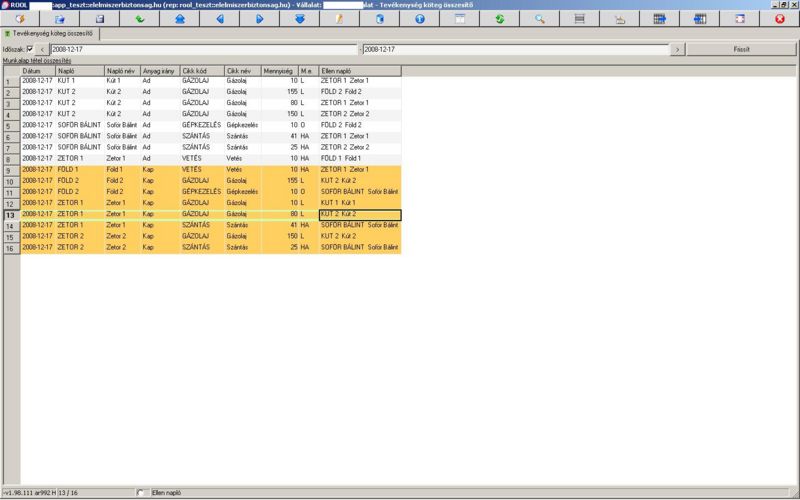Image resolution: width=800 pixels, height=500 pixels.
Task: Click the previous period '<' stepper button
Action: [43, 48]
